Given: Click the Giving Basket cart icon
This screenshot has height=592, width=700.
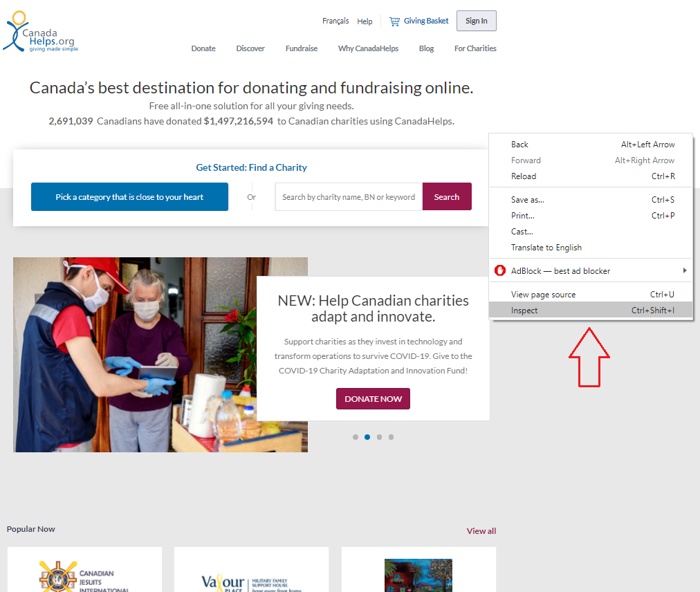Looking at the screenshot, I should (x=394, y=21).
